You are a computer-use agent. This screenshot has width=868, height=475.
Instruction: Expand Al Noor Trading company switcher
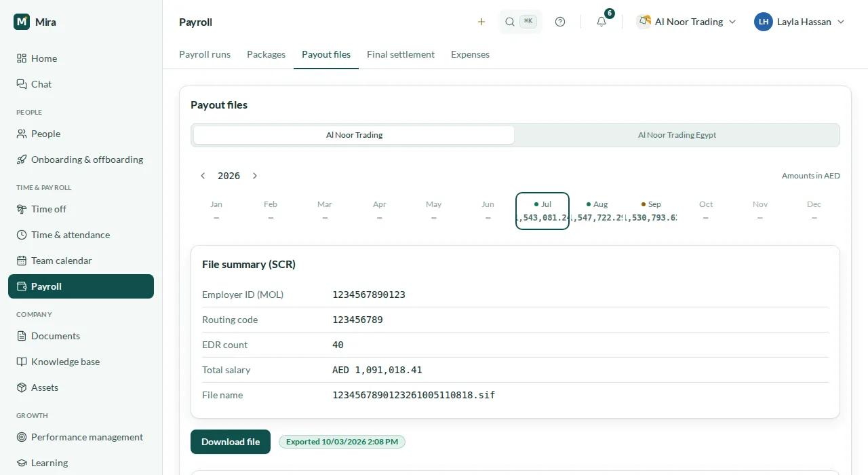[x=686, y=22]
